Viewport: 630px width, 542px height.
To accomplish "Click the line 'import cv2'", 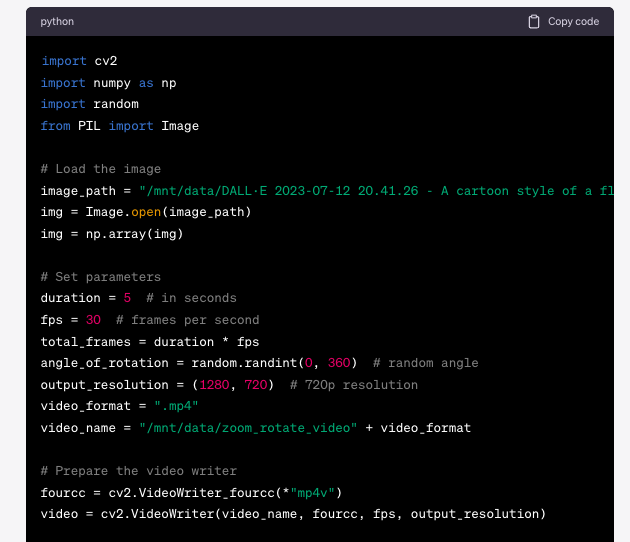I will click(79, 61).
